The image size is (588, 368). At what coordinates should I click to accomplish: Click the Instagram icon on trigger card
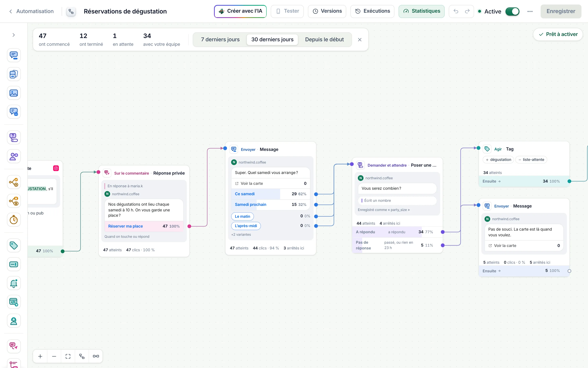click(56, 168)
